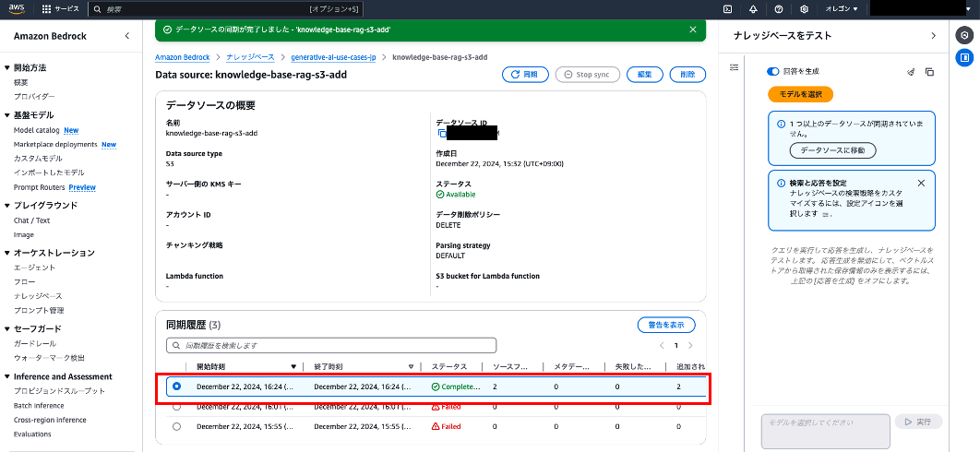
Task: Click データソースに移動 button
Action: [x=833, y=150]
